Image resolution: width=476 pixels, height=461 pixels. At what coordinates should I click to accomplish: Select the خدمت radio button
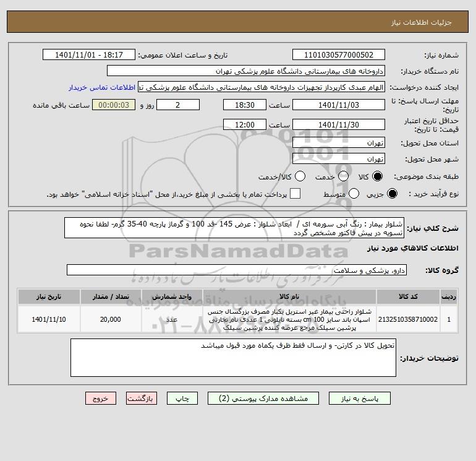pos(343,176)
